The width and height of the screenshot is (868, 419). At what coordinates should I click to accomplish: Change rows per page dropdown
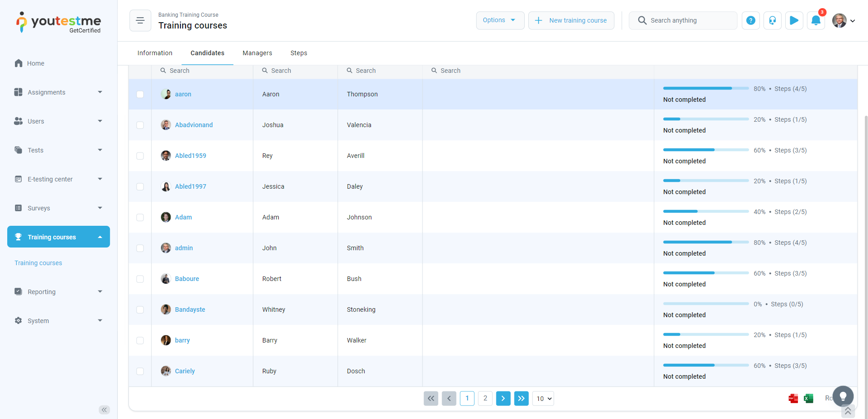coord(543,399)
